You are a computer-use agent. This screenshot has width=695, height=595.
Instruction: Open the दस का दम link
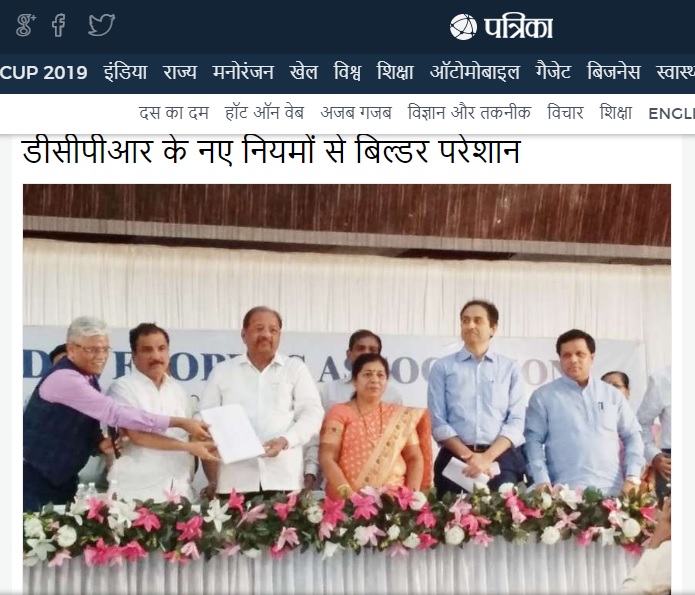(x=173, y=113)
